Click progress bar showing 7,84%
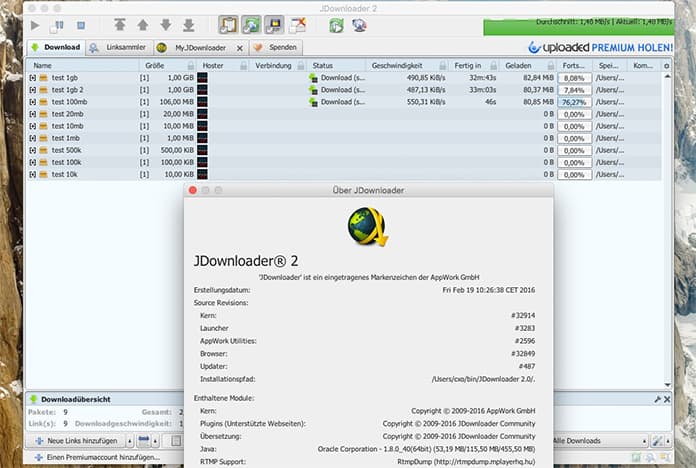The height and width of the screenshot is (468, 696). pos(574,90)
